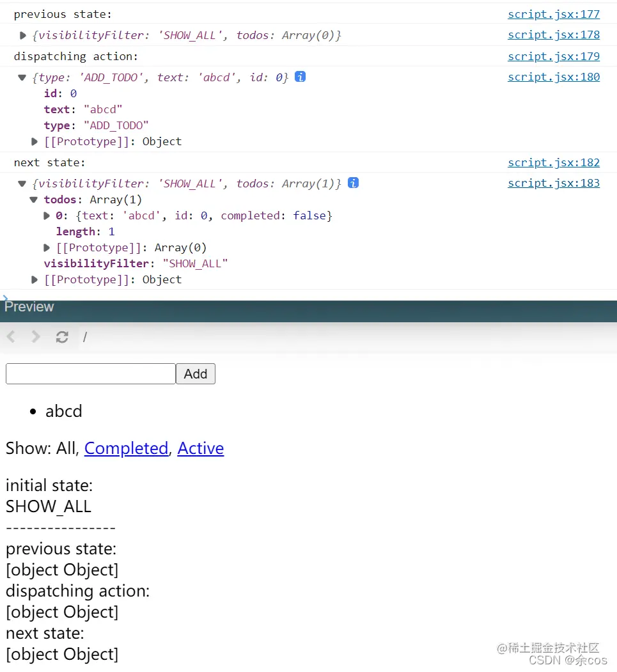This screenshot has width=617, height=672.
Task: Open source link script.jsx:179
Action: pyautogui.click(x=554, y=56)
